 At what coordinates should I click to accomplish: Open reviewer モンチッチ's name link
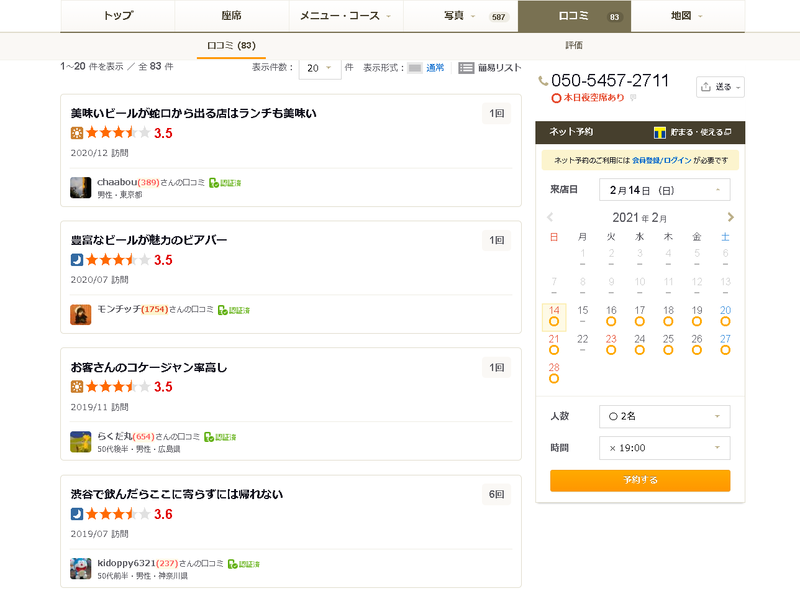click(118, 309)
